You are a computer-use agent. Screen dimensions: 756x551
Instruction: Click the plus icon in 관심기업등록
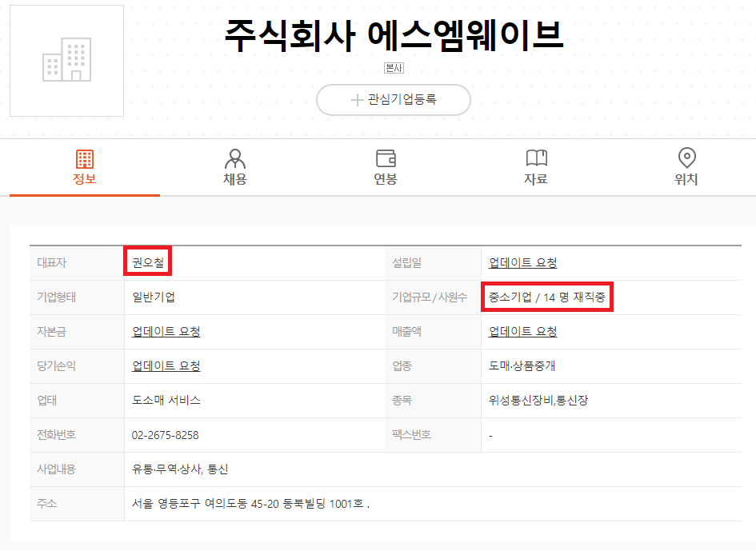click(x=357, y=100)
